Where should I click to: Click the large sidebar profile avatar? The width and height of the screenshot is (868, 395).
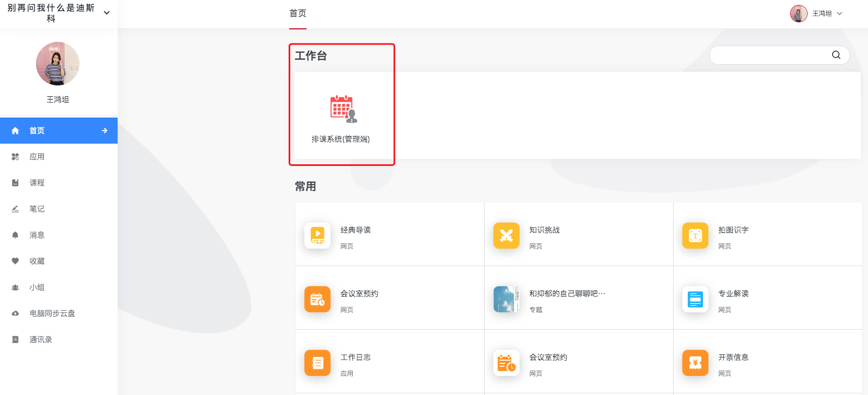tap(58, 64)
